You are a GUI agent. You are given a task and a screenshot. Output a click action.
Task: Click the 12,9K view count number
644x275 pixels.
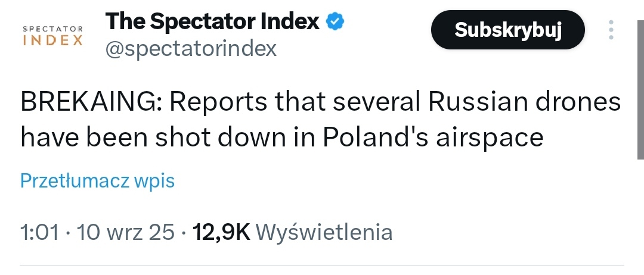tap(222, 232)
